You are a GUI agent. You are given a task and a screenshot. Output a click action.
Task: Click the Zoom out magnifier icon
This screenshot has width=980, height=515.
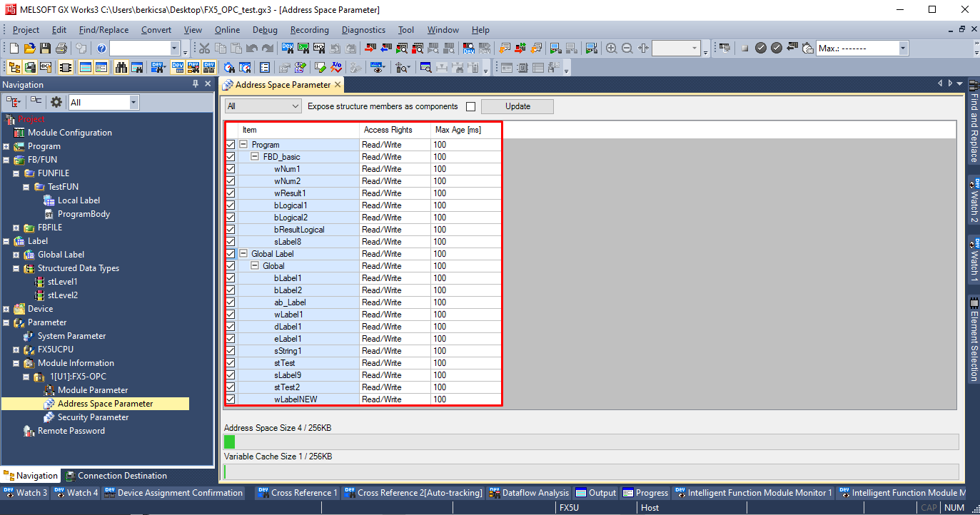coord(627,48)
